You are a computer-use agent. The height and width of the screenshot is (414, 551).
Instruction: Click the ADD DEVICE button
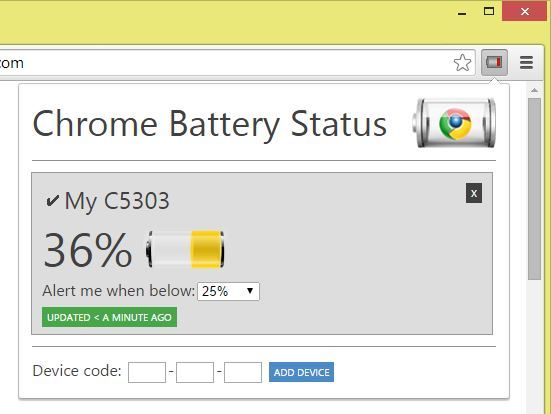[x=302, y=372]
